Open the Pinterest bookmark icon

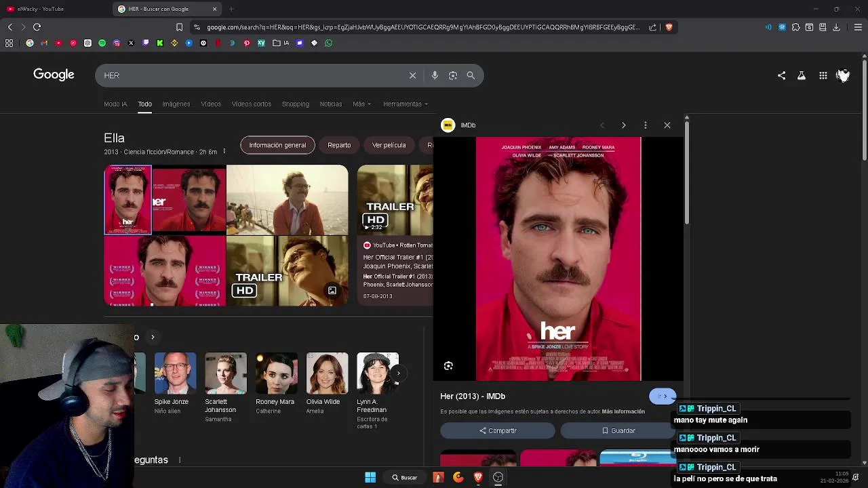pyautogui.click(x=247, y=43)
